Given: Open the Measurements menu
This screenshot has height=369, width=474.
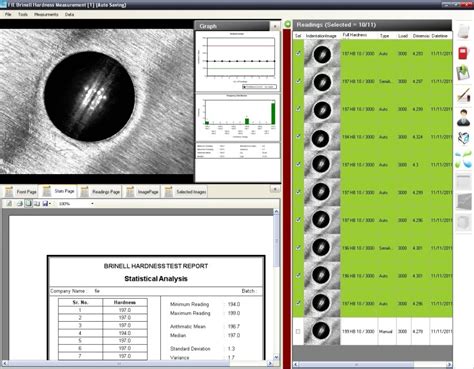Looking at the screenshot, I should pyautogui.click(x=46, y=14).
